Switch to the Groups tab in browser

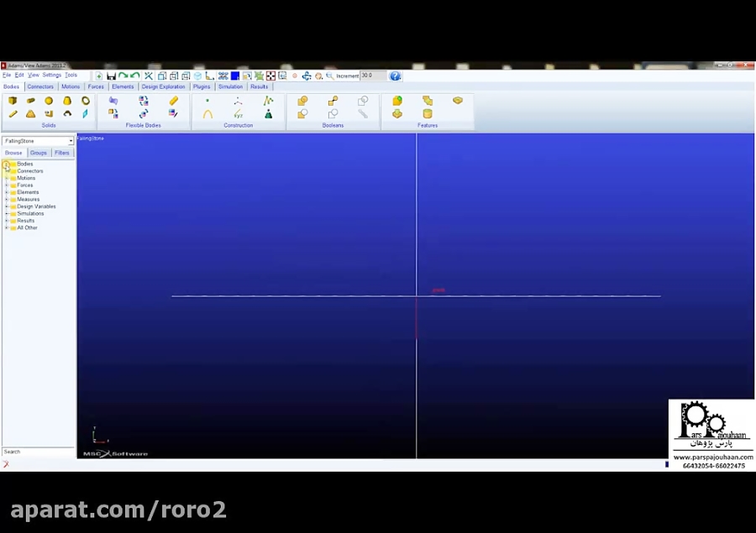click(38, 153)
